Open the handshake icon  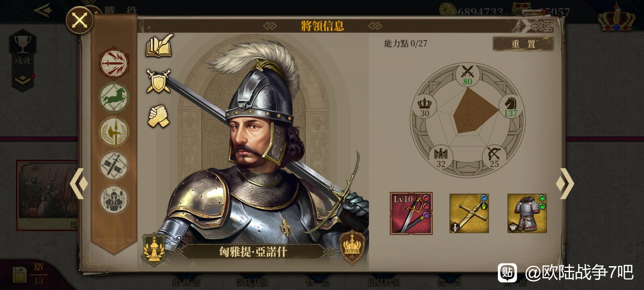click(159, 116)
